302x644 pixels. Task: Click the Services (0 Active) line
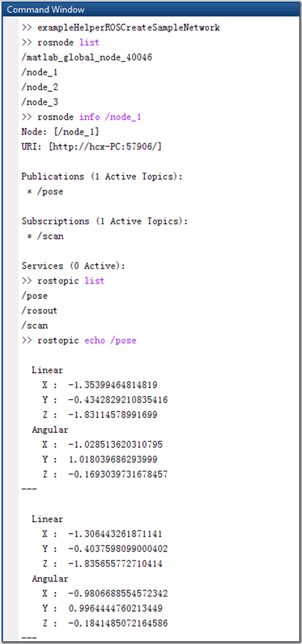(74, 266)
